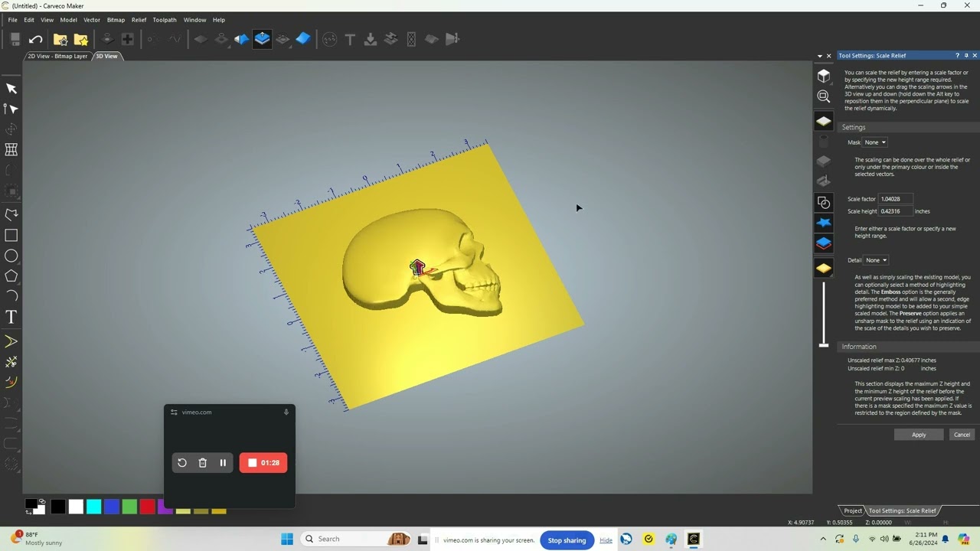This screenshot has width=980, height=551.
Task: Click the Undo arrow in the toolbar
Action: 35,39
